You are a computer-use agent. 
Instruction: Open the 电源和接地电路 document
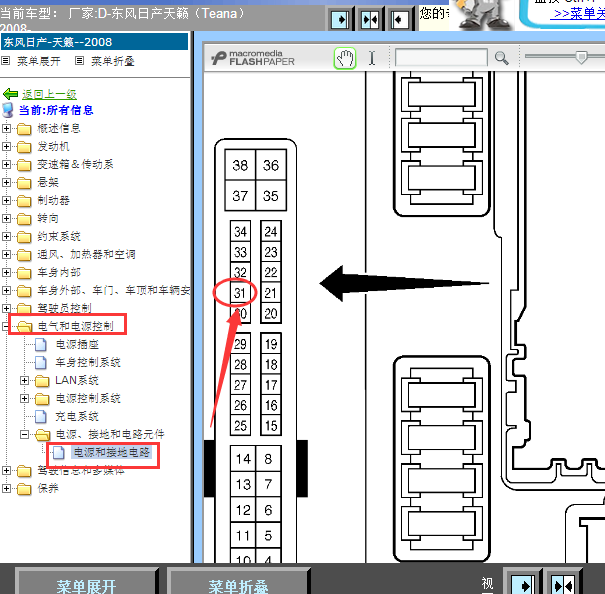[111, 452]
